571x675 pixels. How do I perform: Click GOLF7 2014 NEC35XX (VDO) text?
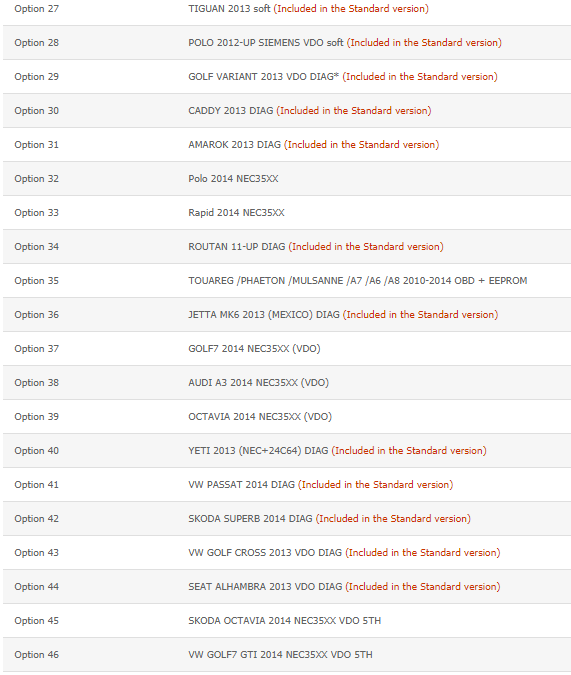pyautogui.click(x=254, y=349)
